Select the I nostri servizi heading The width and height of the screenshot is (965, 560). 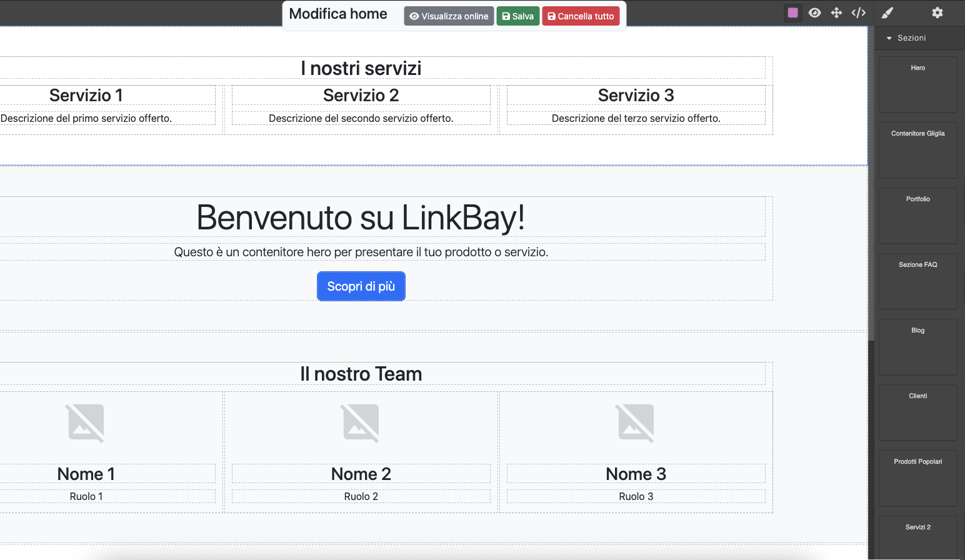pyautogui.click(x=361, y=68)
